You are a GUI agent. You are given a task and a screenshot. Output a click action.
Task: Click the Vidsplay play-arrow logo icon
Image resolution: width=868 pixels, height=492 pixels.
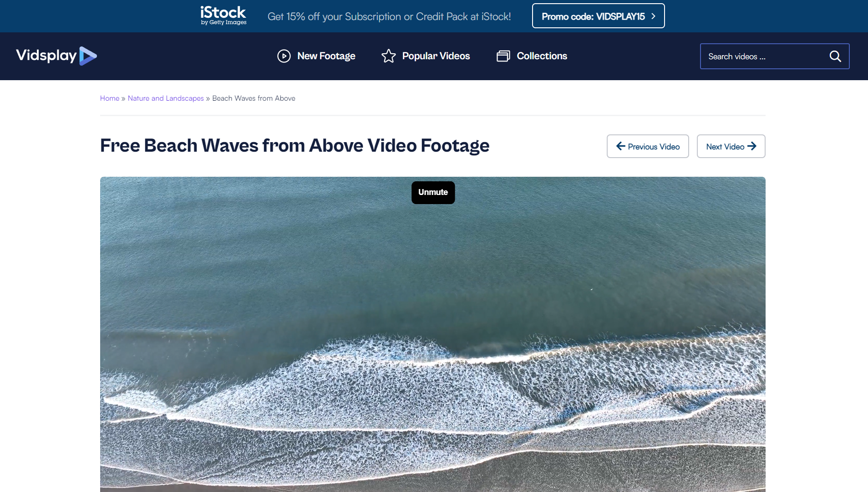(88, 56)
